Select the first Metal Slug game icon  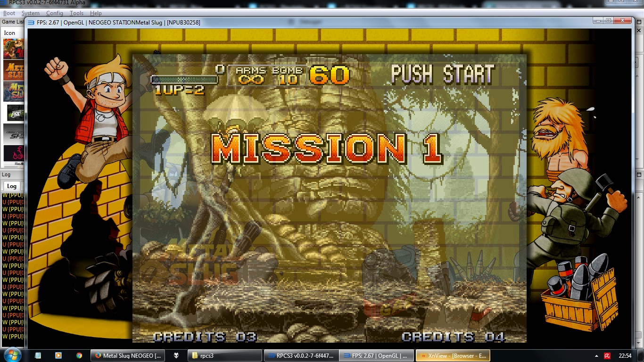click(x=14, y=49)
